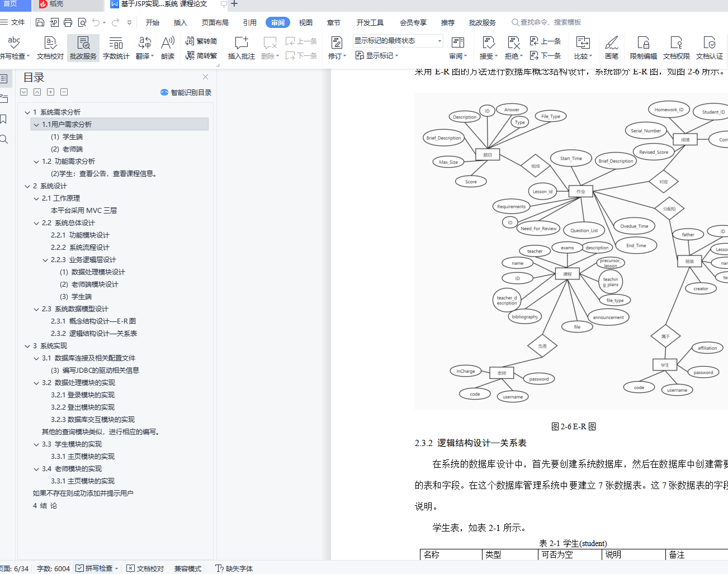728x574 pixels.
Task: Open the 开发工具 tab
Action: coord(370,22)
